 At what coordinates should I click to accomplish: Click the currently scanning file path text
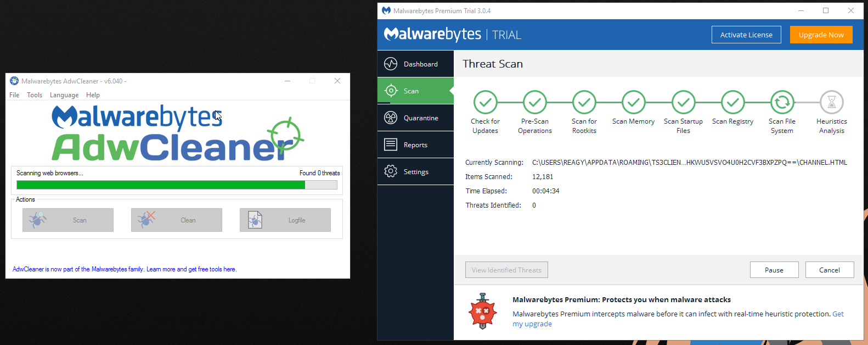[x=690, y=162]
